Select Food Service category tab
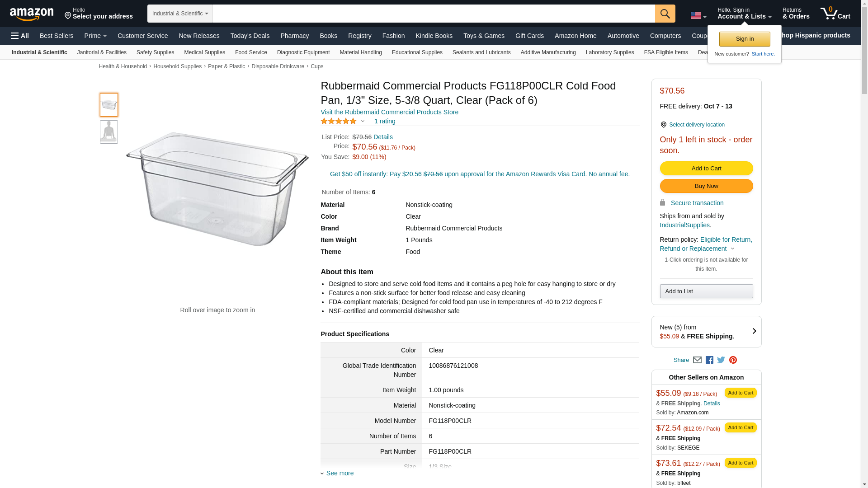Screen dimensions: 868x488 click(251, 52)
